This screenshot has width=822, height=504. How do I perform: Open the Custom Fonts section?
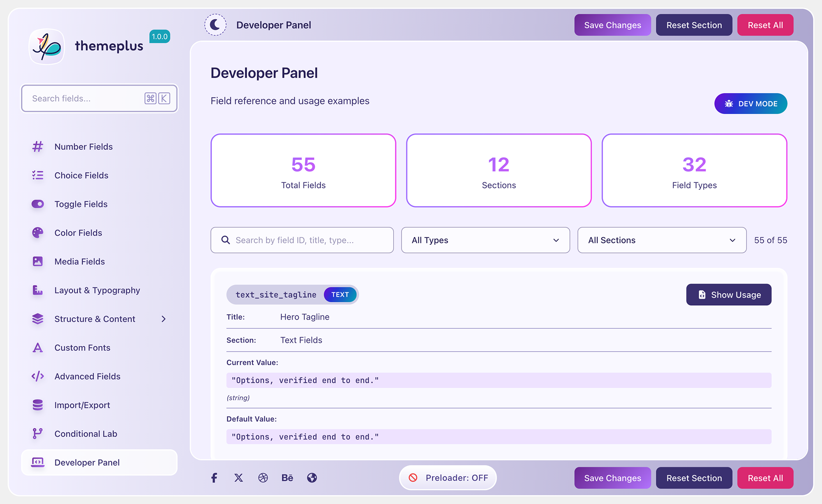(x=99, y=348)
